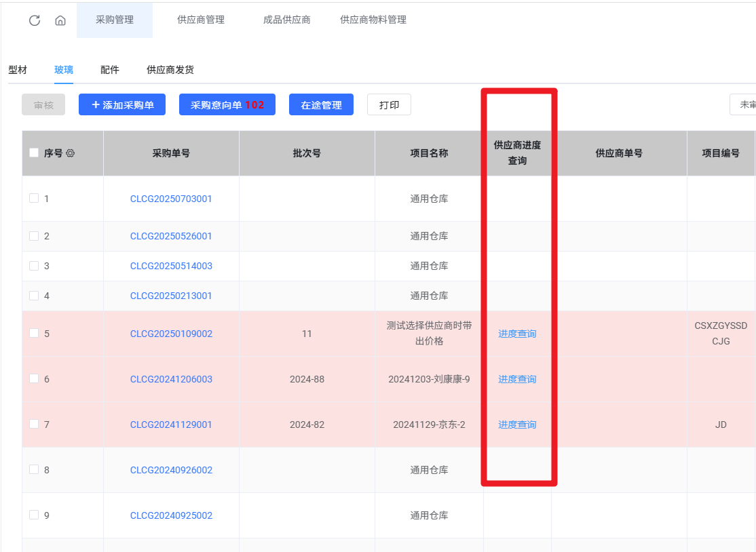Check the checkbox for row 1
Viewport: 756px width, 552px height.
pos(34,199)
